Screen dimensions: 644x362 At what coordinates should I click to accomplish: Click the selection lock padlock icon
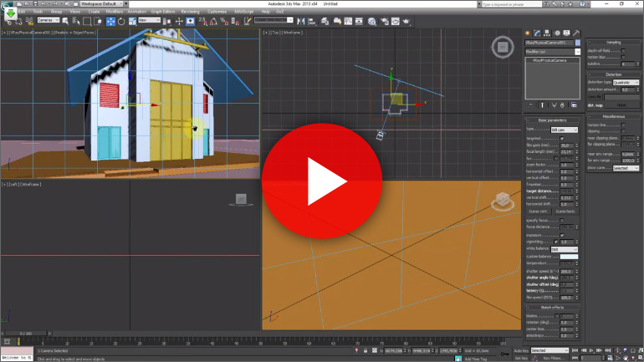click(365, 351)
